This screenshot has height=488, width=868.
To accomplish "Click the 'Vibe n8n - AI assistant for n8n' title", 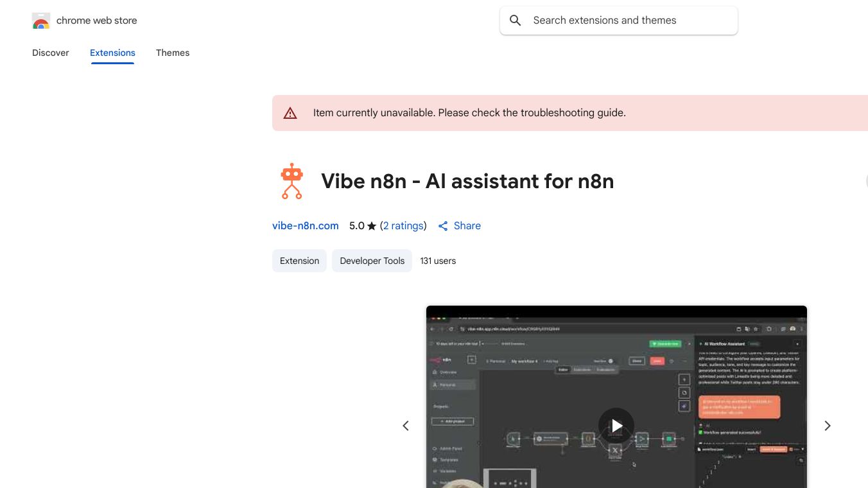I will pos(467,181).
